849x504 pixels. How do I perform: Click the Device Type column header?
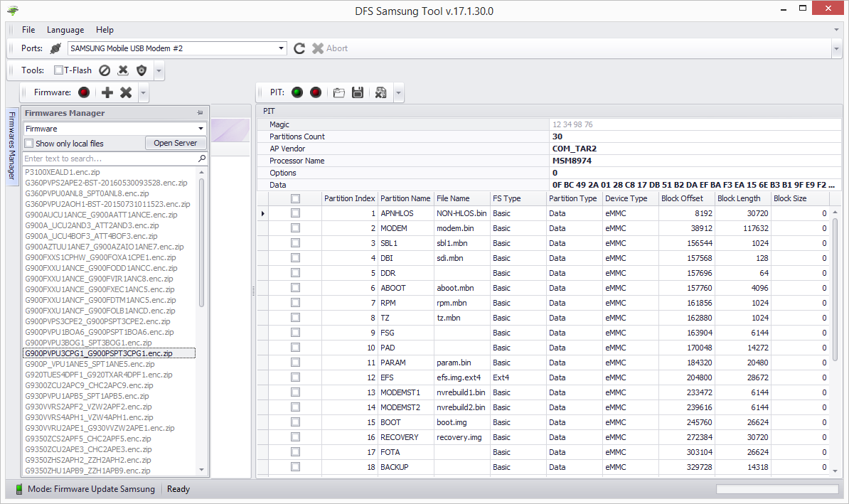630,198
